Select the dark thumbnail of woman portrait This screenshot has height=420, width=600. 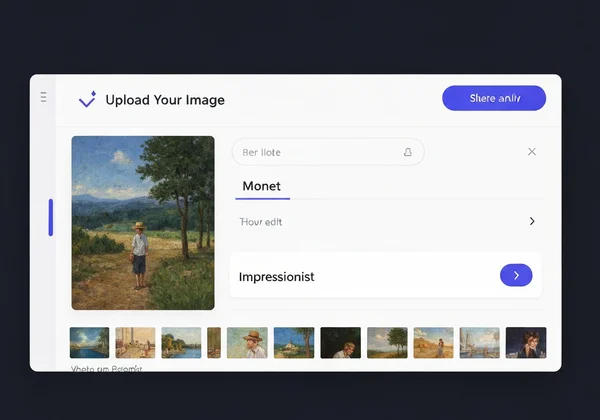pyautogui.click(x=526, y=342)
